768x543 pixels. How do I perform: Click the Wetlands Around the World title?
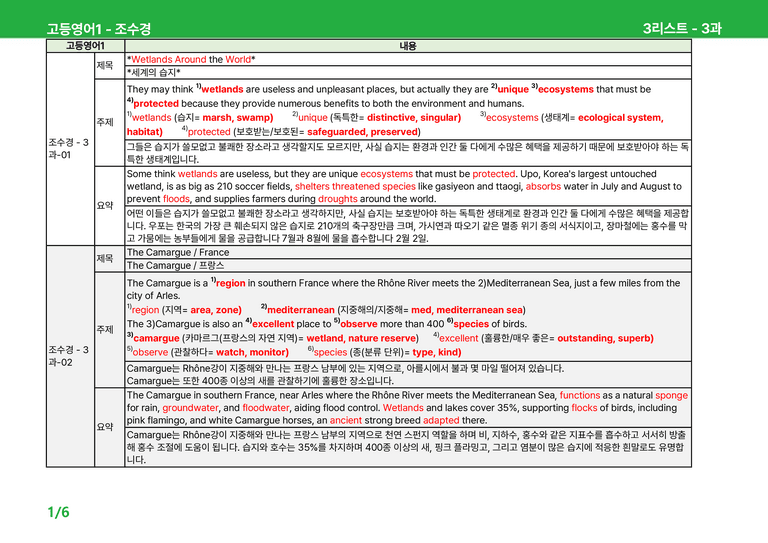point(191,59)
